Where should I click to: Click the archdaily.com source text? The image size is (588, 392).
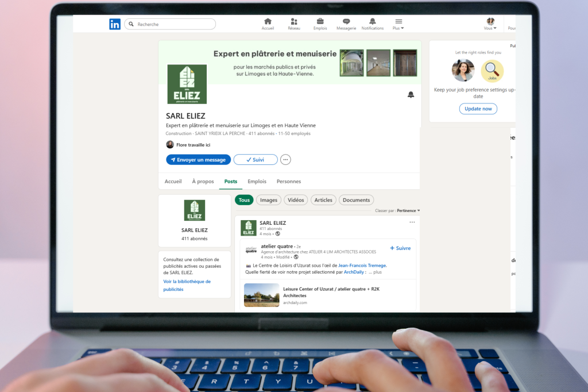295,303
